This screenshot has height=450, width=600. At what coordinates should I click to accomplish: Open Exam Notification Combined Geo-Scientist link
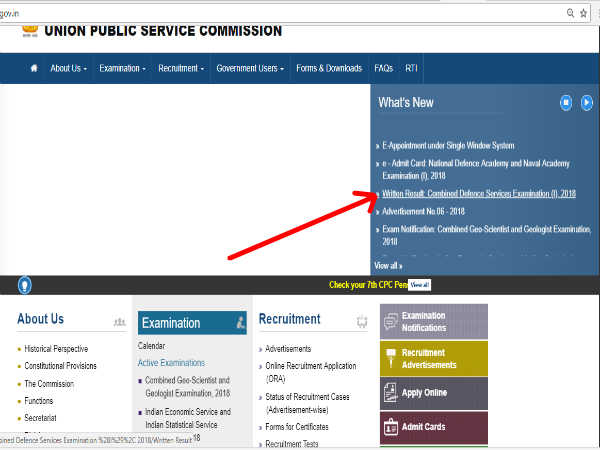pos(486,235)
